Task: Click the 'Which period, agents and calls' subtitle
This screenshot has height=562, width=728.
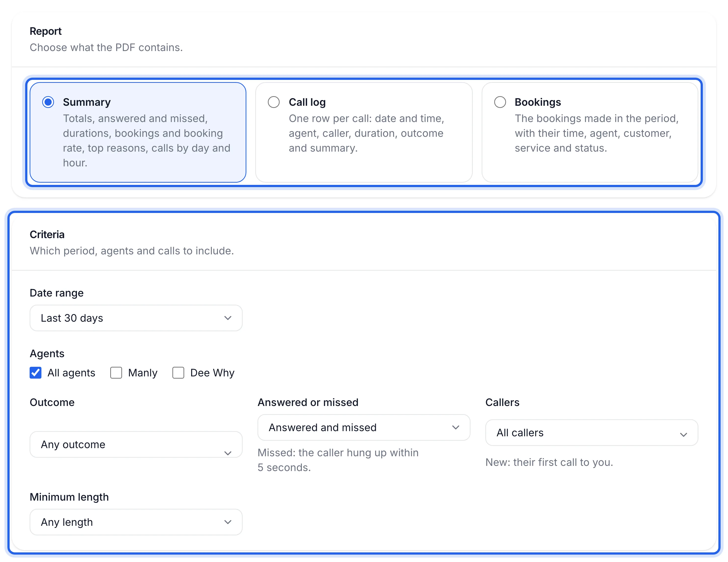Action: [132, 250]
